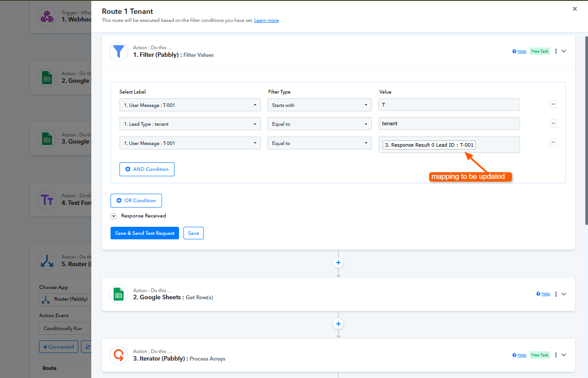Close the Route 1 Tenant panel
Screen dimensions: 588x378
575,9
